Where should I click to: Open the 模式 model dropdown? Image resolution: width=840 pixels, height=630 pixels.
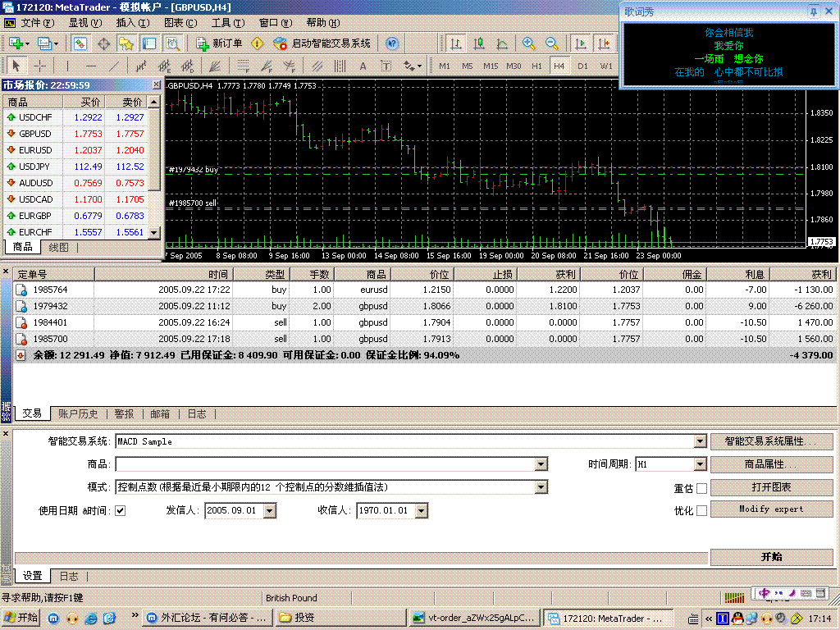(541, 487)
